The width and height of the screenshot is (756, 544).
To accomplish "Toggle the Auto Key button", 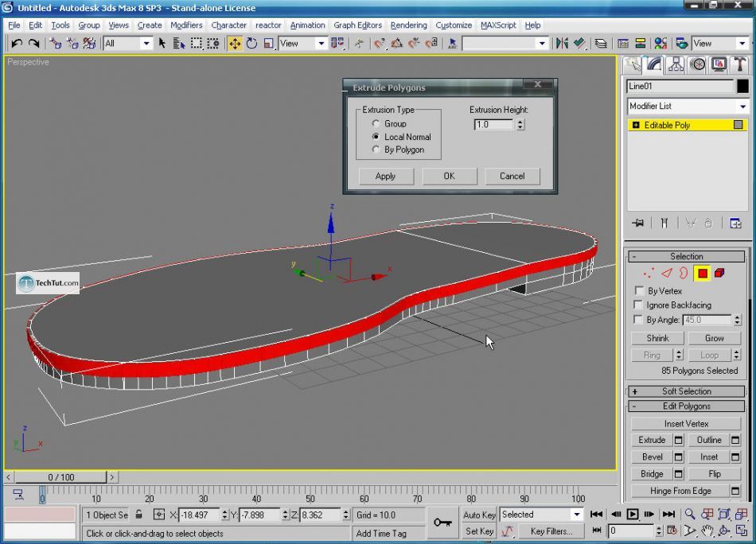I will (x=479, y=515).
